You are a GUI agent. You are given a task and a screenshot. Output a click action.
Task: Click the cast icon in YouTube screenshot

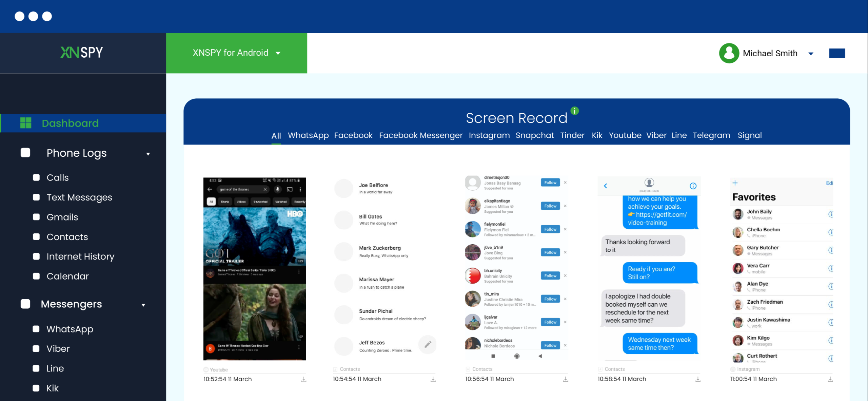[x=290, y=189]
